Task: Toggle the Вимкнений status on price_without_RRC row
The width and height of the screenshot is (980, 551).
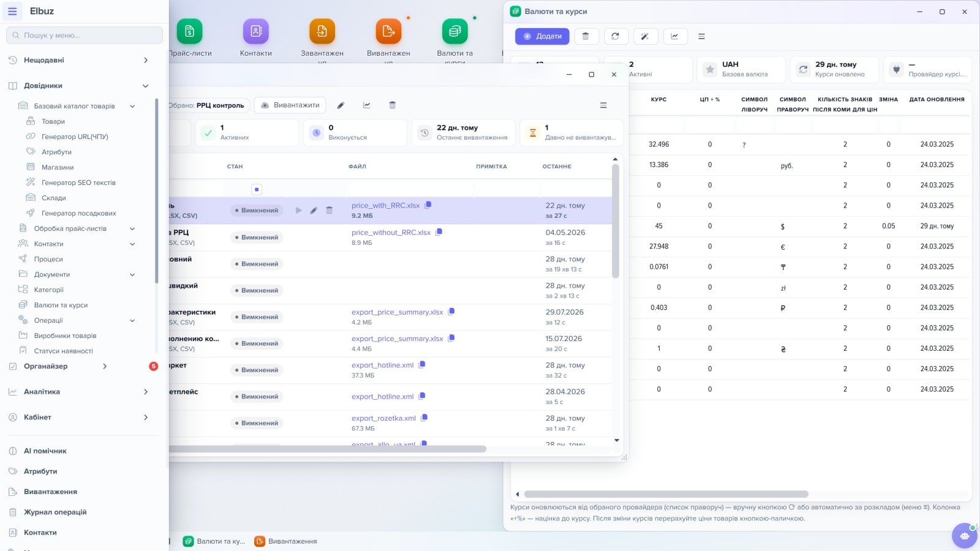Action: point(257,237)
